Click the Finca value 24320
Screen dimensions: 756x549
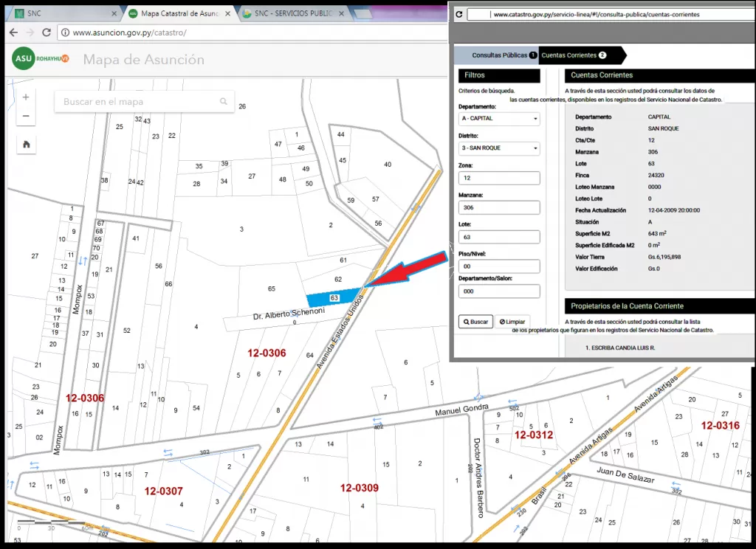coord(656,176)
